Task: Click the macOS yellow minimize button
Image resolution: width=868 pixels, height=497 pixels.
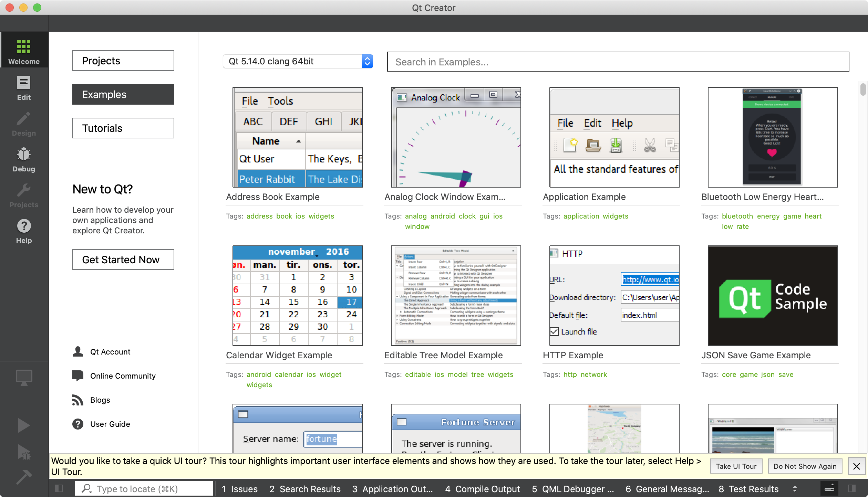Action: coord(23,8)
